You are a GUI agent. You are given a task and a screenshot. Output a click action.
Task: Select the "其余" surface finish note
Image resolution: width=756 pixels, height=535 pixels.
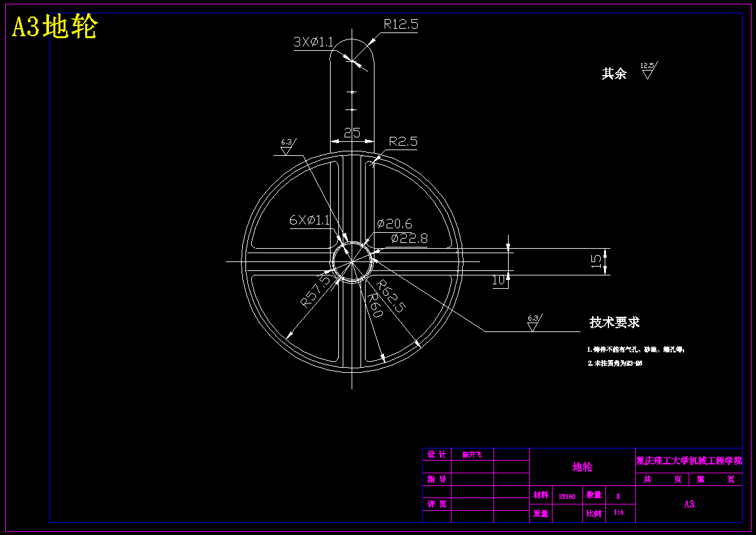614,73
